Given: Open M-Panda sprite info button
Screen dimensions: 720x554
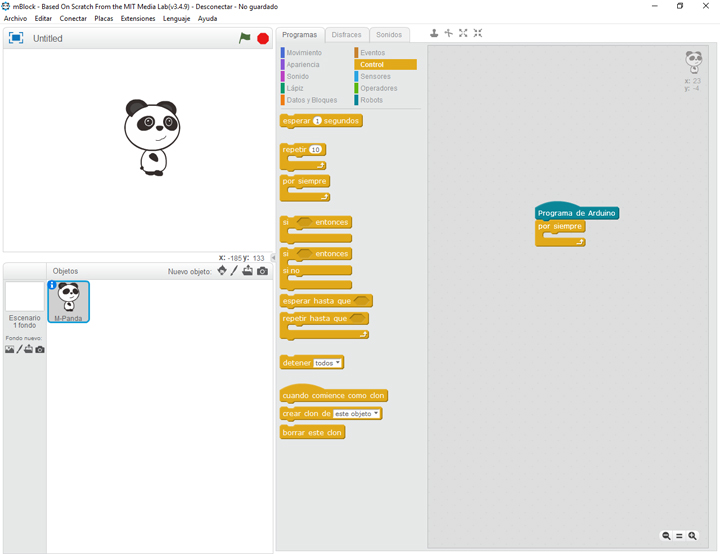Looking at the screenshot, I should [53, 286].
